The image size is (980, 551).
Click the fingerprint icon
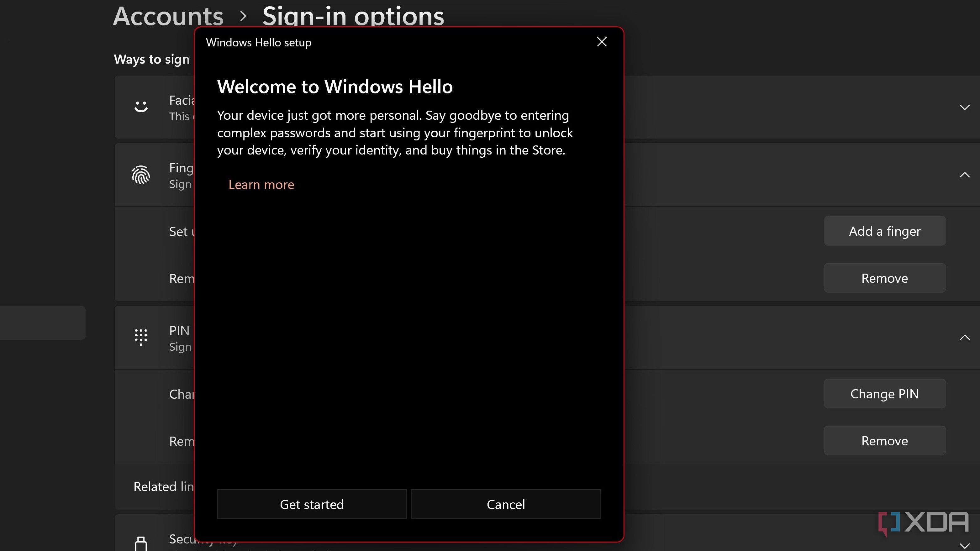(x=141, y=175)
